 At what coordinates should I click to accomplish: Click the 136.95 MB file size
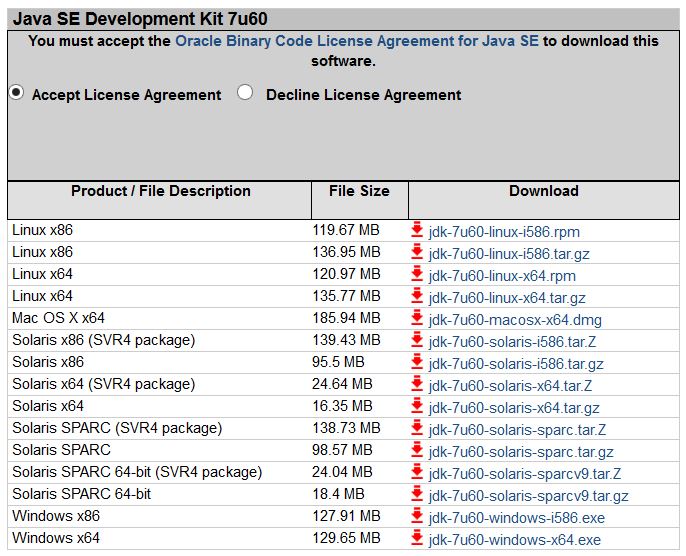346,252
